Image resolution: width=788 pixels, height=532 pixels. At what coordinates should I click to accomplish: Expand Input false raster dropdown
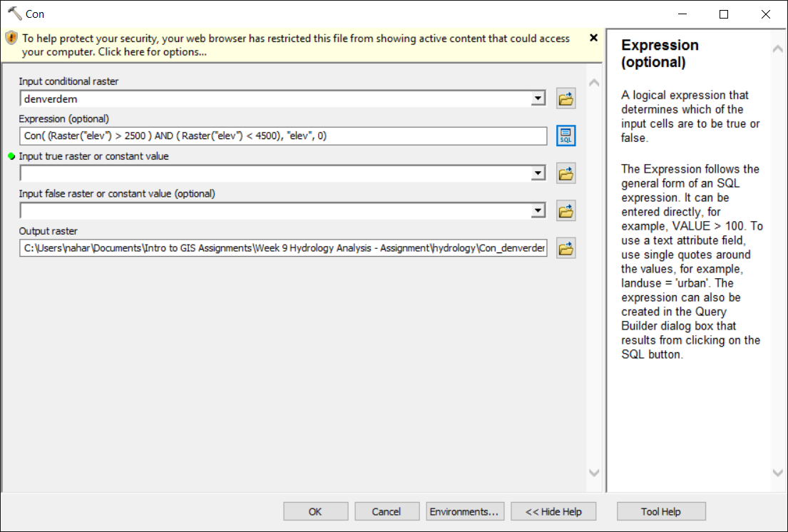coord(539,211)
